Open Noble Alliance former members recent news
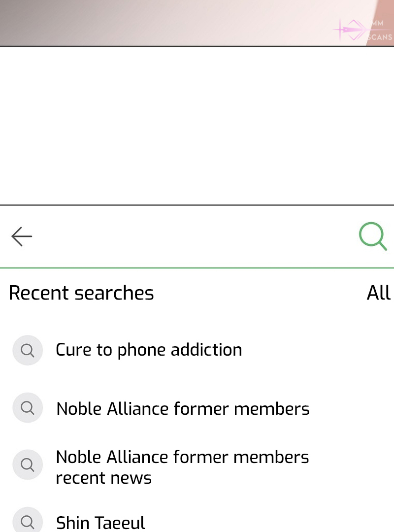The image size is (394, 532). [182, 467]
